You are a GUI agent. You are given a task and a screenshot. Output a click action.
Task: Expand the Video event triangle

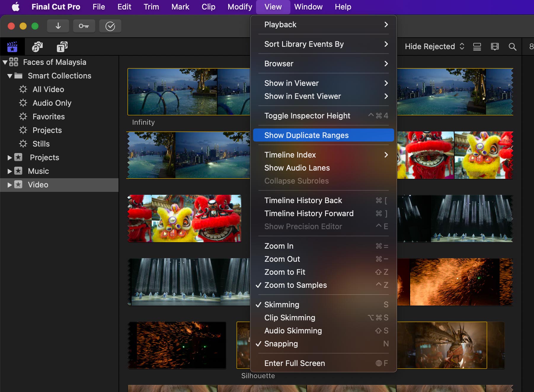click(9, 185)
